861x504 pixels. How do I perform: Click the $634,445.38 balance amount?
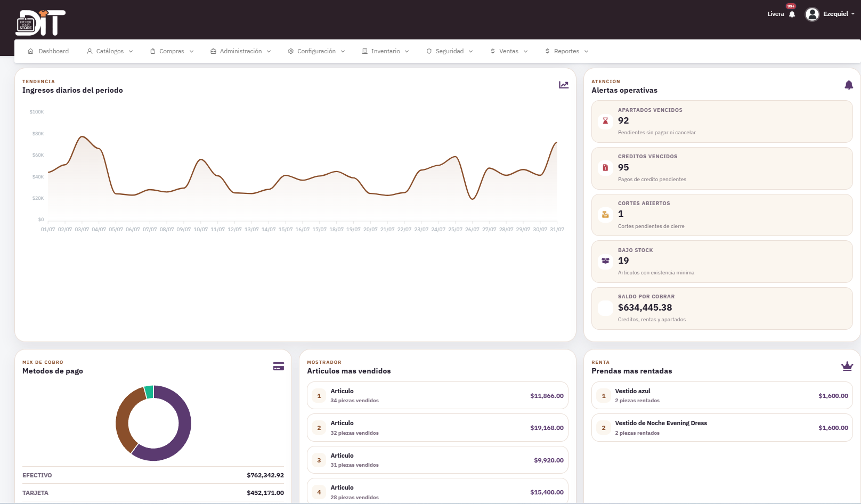(x=645, y=307)
